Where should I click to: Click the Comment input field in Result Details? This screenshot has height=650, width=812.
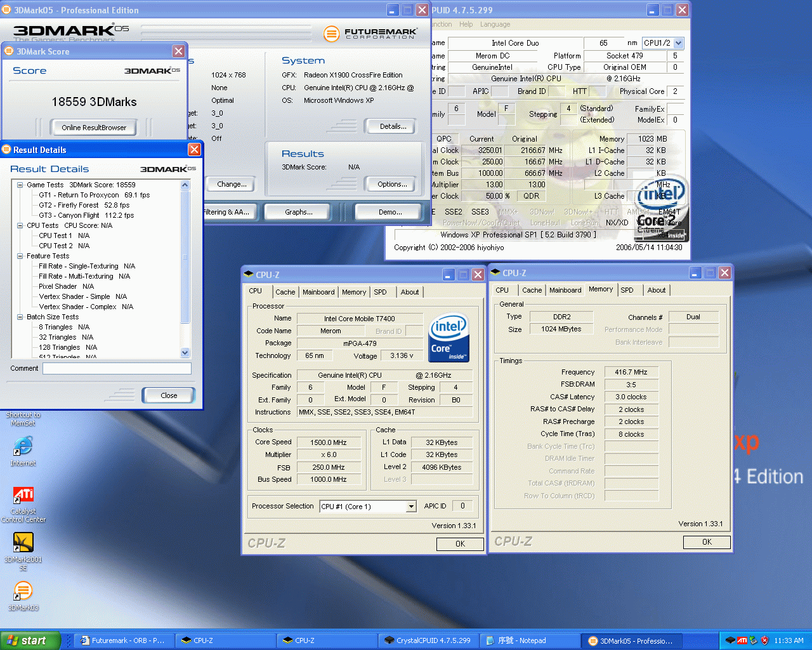click(117, 368)
